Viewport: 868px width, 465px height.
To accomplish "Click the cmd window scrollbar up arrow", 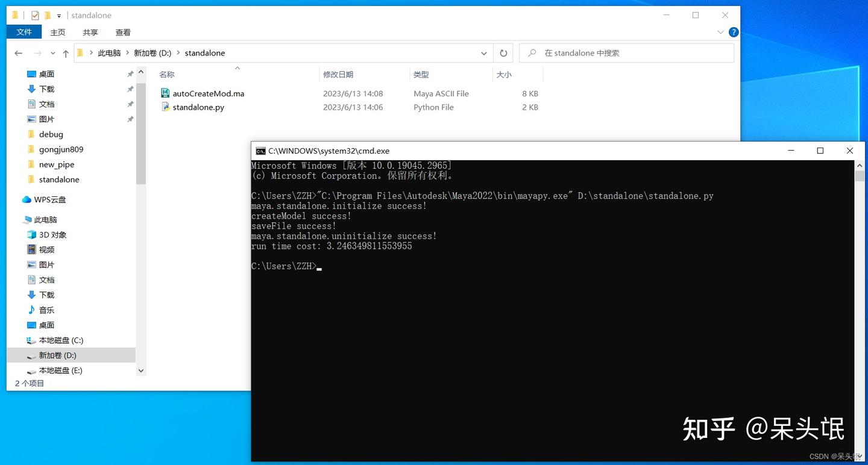I will click(x=860, y=166).
